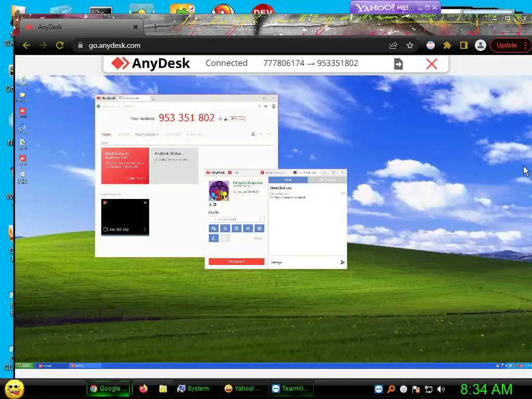Click the AnyDesk Status card
This screenshot has height=399, width=532.
(175, 166)
